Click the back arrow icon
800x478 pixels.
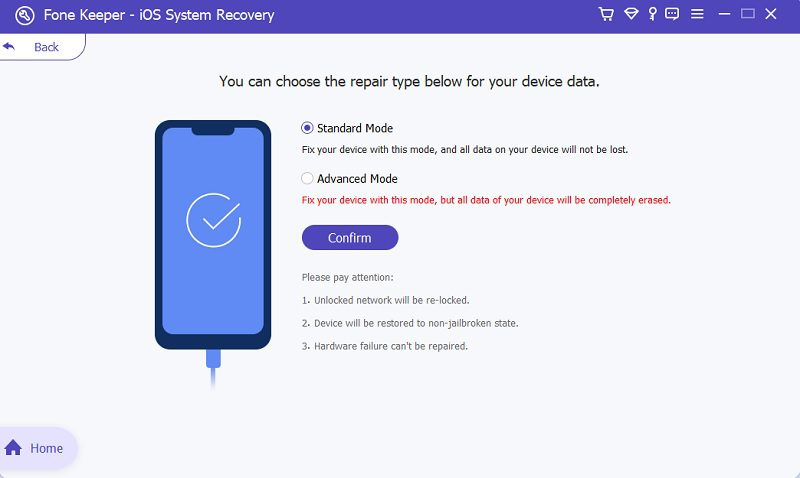pyautogui.click(x=10, y=47)
